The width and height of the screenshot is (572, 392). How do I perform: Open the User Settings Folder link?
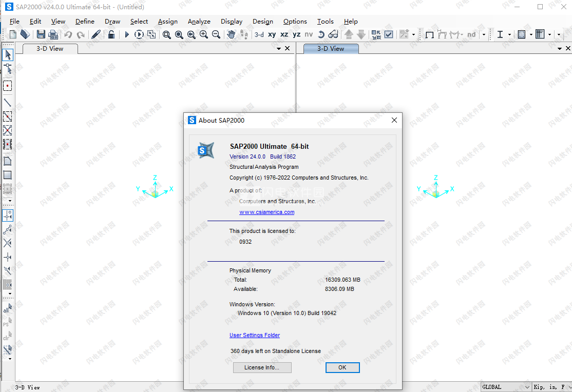(255, 335)
